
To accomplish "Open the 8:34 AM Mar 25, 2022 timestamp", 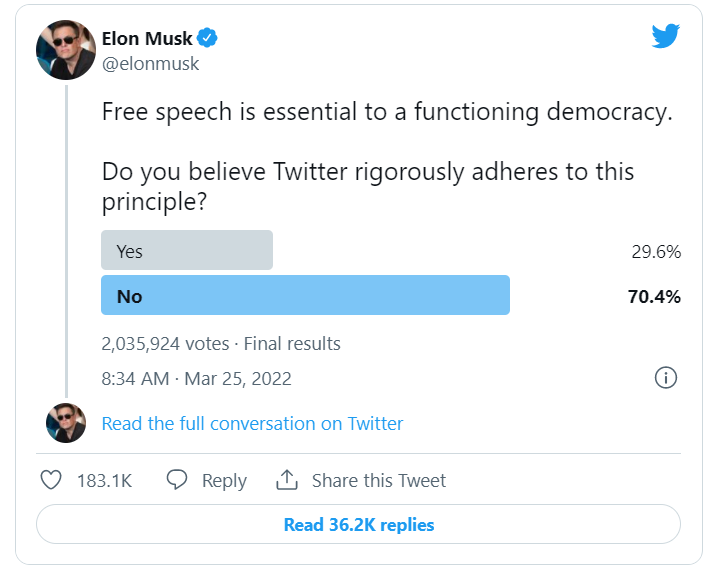I will (x=196, y=379).
